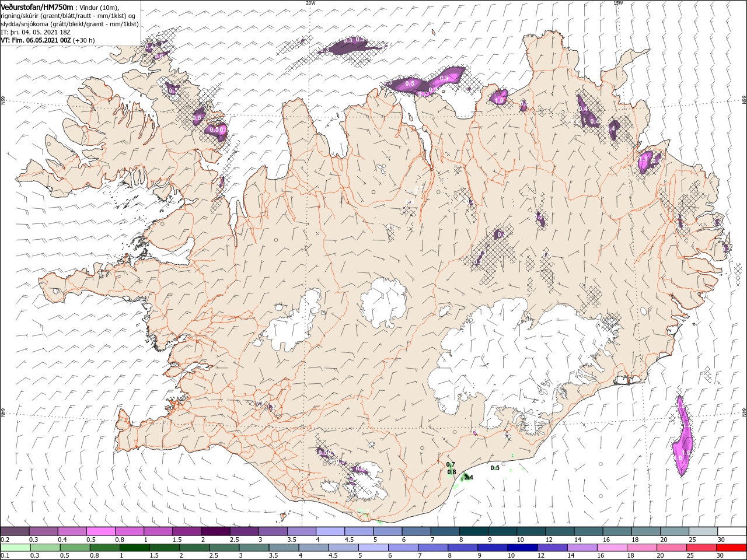Click the 2.4 rain value on the green patch
747x560 pixels.
tap(469, 477)
